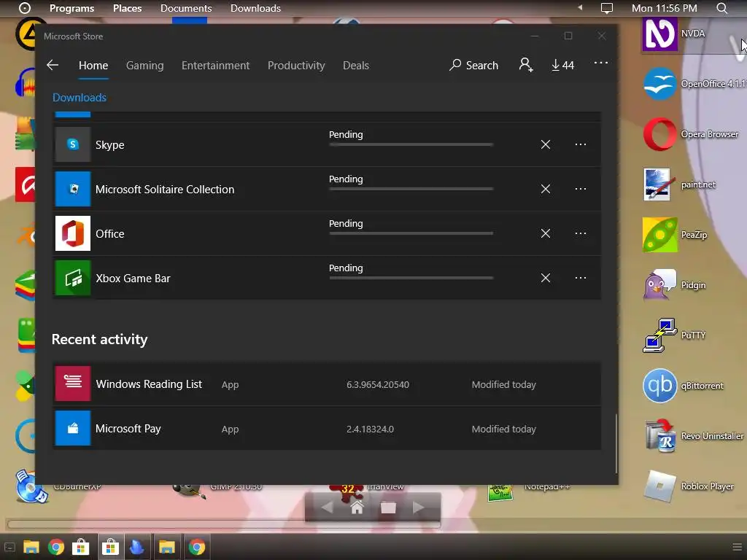747x560 pixels.
Task: Click the horizontal scrollbar on the desktop
Action: [224, 524]
